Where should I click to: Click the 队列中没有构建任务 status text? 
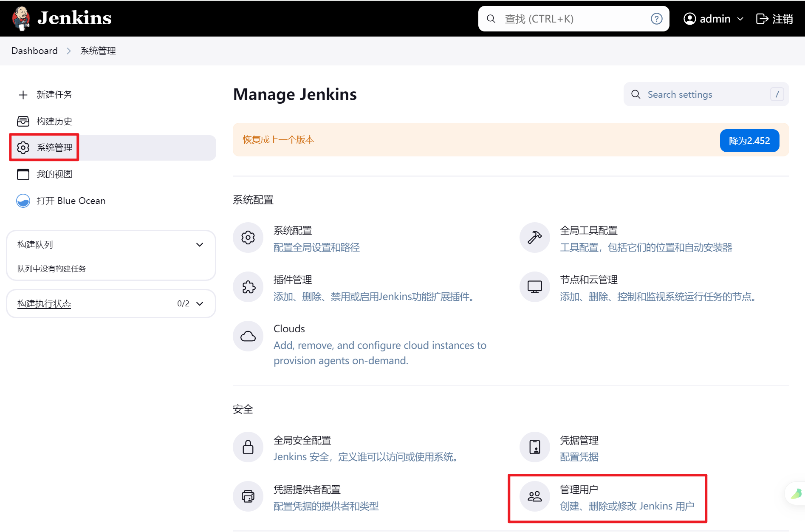52,269
